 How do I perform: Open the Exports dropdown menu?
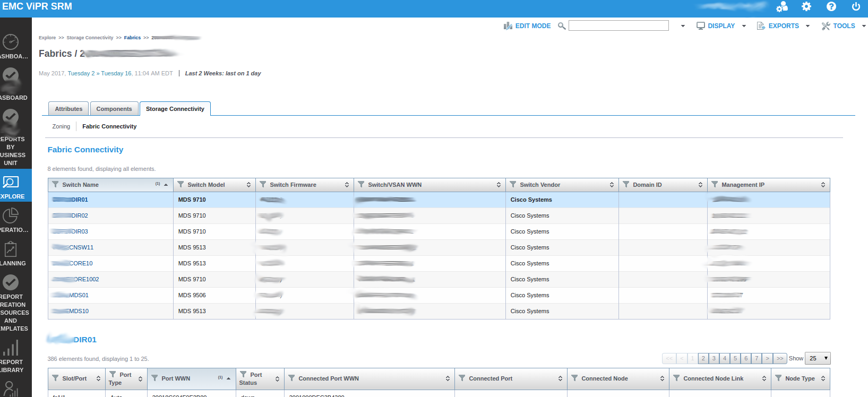(783, 26)
